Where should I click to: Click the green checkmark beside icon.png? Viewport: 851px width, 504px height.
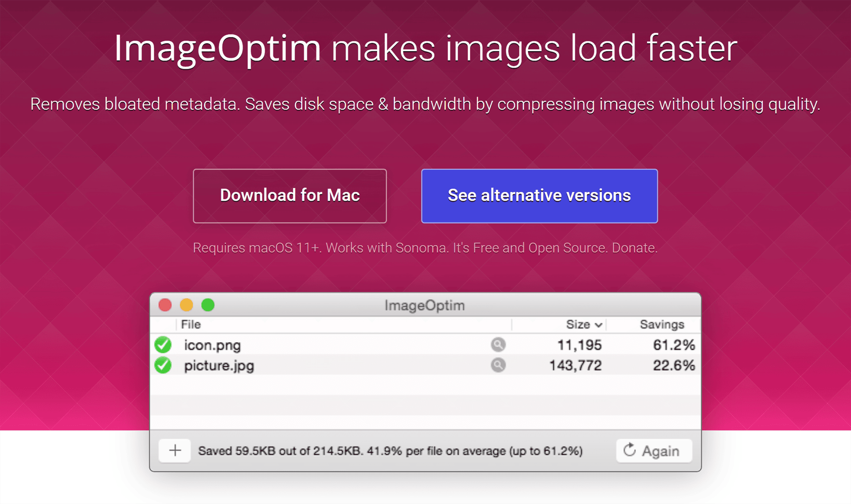[163, 344]
